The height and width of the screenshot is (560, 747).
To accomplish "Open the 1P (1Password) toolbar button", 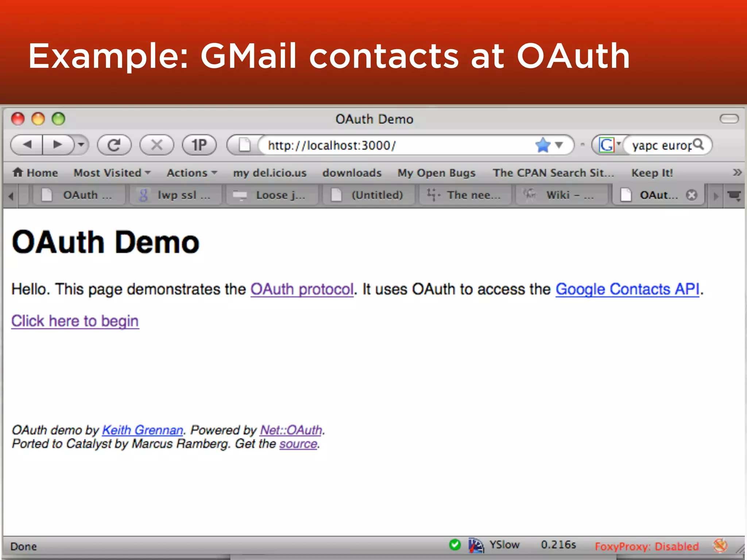I will (199, 145).
